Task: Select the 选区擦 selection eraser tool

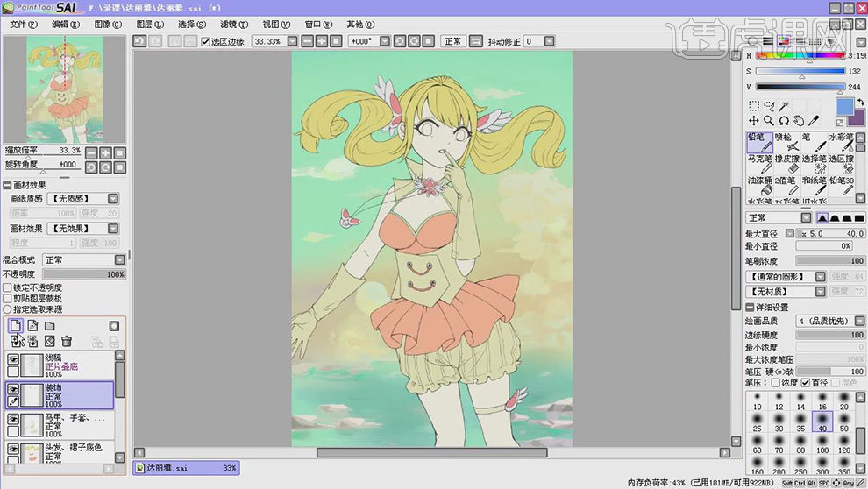Action: coord(841,164)
